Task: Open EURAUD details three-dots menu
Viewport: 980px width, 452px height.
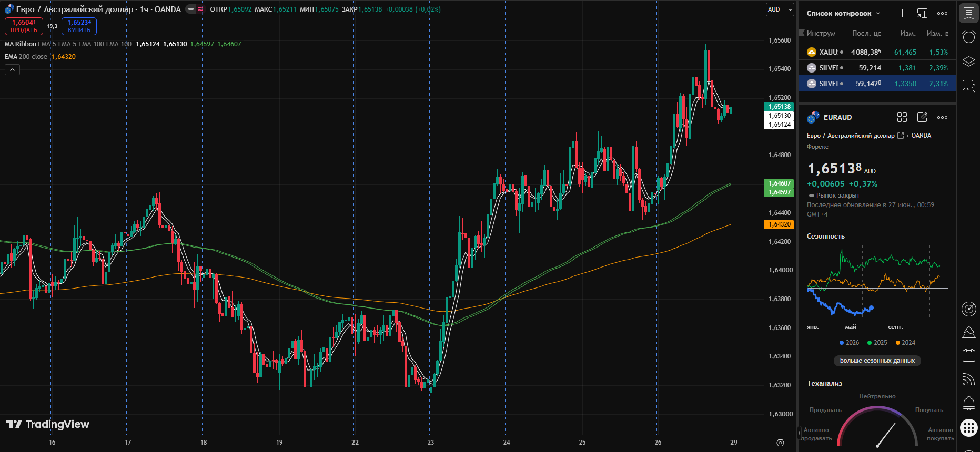Action: (x=943, y=117)
